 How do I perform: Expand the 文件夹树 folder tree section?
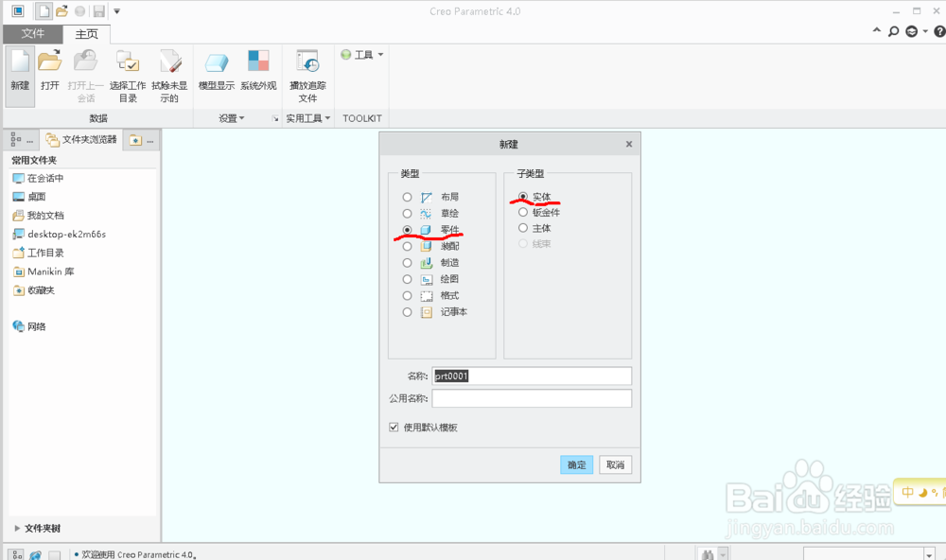tap(17, 528)
